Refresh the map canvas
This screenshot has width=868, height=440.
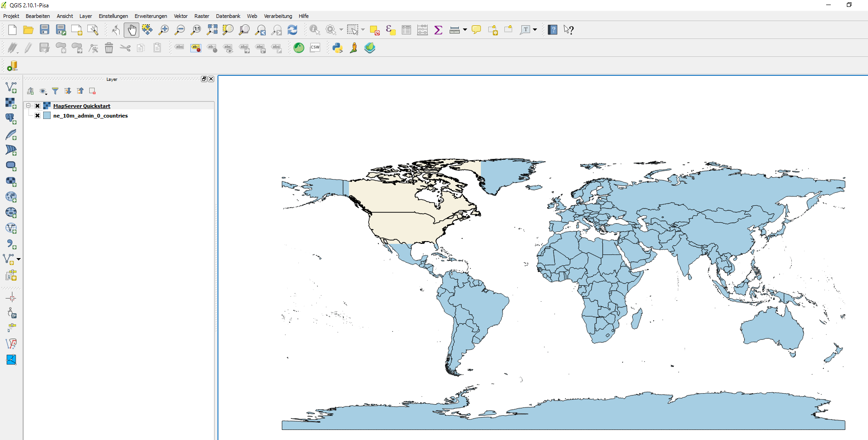(292, 30)
